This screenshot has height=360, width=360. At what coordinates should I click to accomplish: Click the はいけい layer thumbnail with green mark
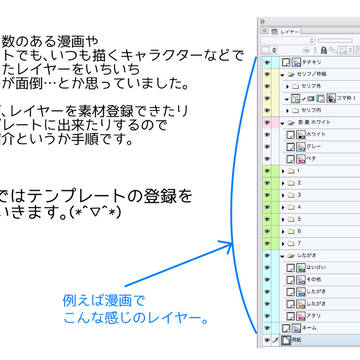(x=301, y=267)
